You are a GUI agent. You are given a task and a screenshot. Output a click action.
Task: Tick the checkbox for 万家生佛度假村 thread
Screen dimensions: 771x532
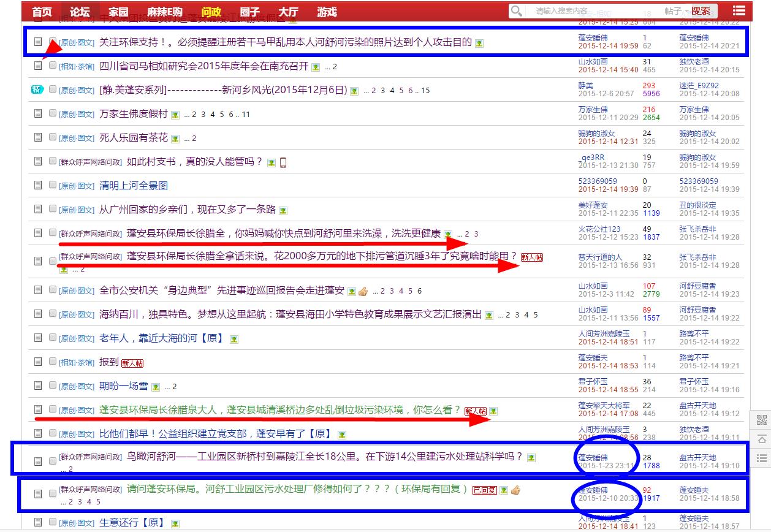pos(53,113)
